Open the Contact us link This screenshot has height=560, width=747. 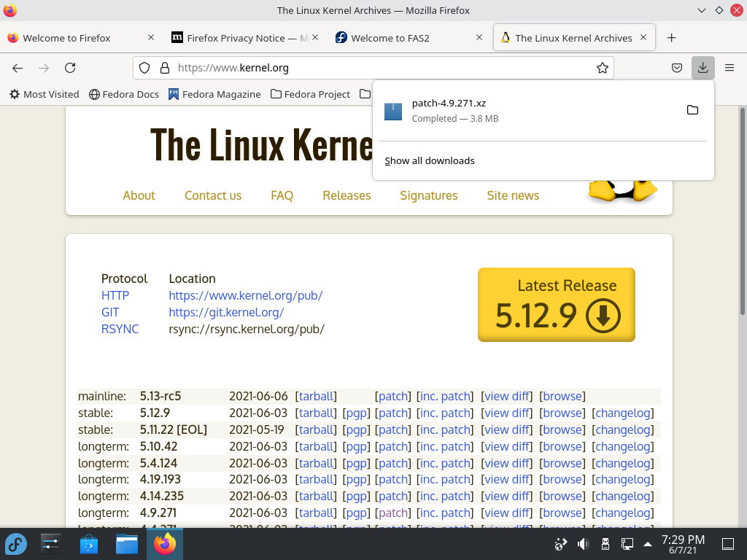(x=213, y=195)
